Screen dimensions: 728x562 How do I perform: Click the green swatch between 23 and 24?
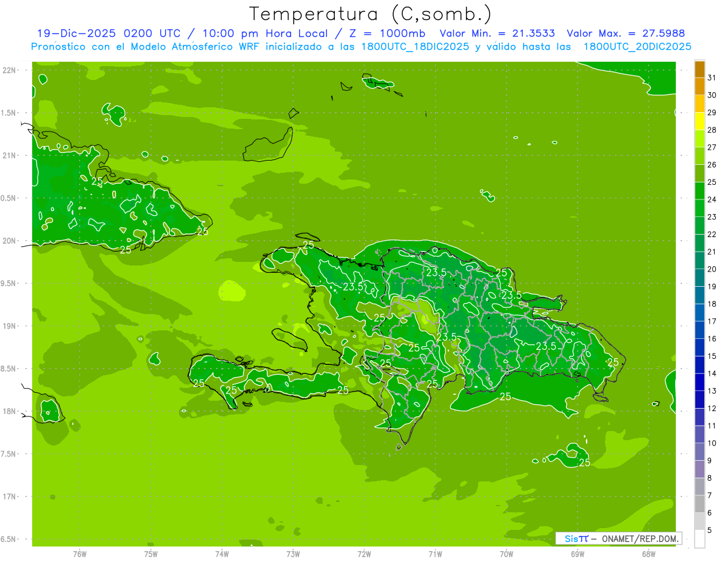coord(699,209)
